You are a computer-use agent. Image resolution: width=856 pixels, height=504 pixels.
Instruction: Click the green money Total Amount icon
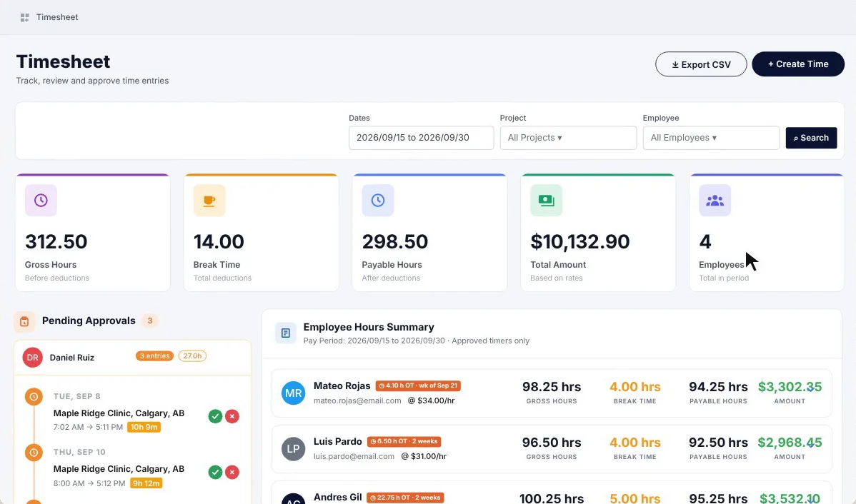coord(546,200)
